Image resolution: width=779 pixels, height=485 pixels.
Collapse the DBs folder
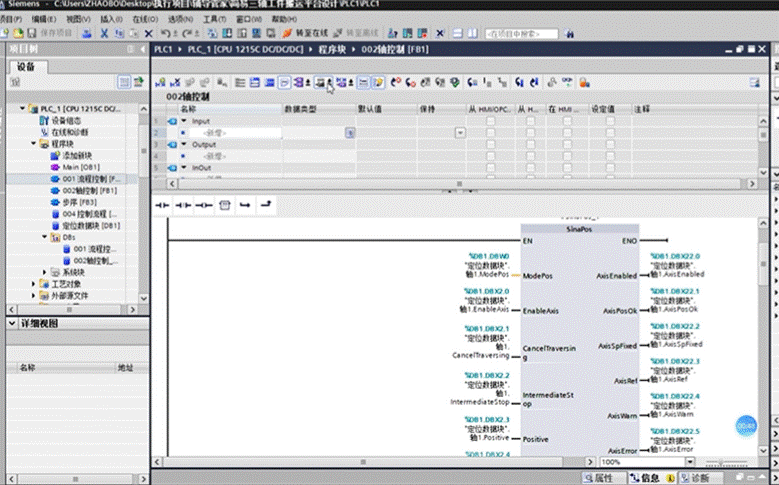(x=45, y=237)
